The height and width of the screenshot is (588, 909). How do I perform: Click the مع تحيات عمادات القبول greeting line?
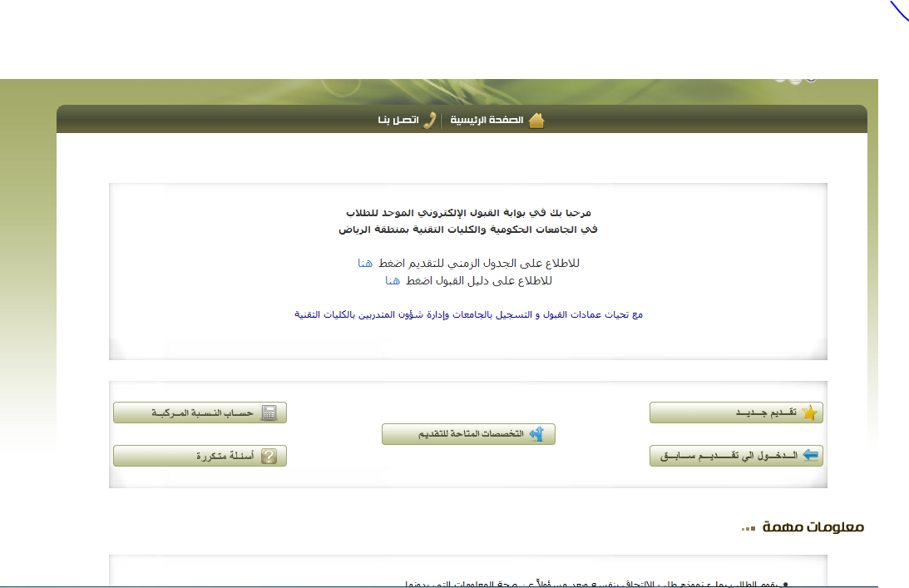point(468,314)
